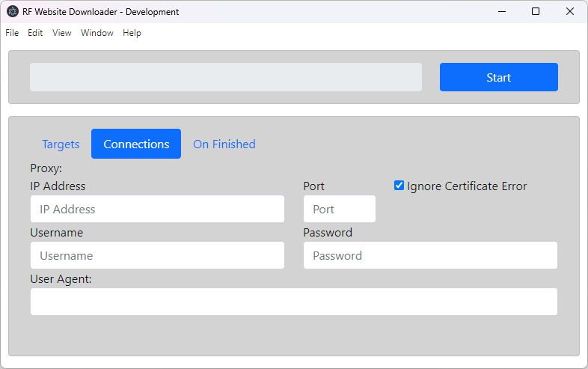Click the blue Start button
Viewport: 588px width, 369px height.
(499, 77)
